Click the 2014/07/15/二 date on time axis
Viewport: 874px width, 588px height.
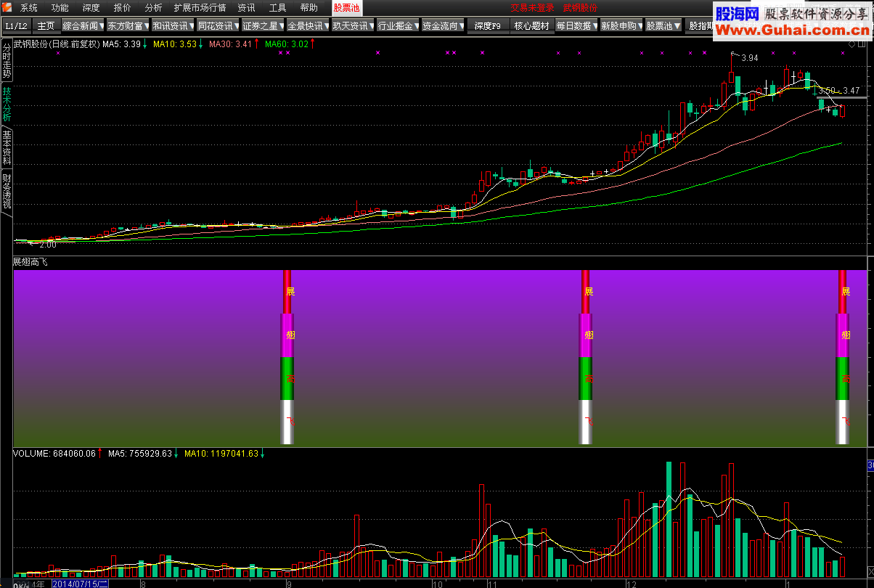81,583
